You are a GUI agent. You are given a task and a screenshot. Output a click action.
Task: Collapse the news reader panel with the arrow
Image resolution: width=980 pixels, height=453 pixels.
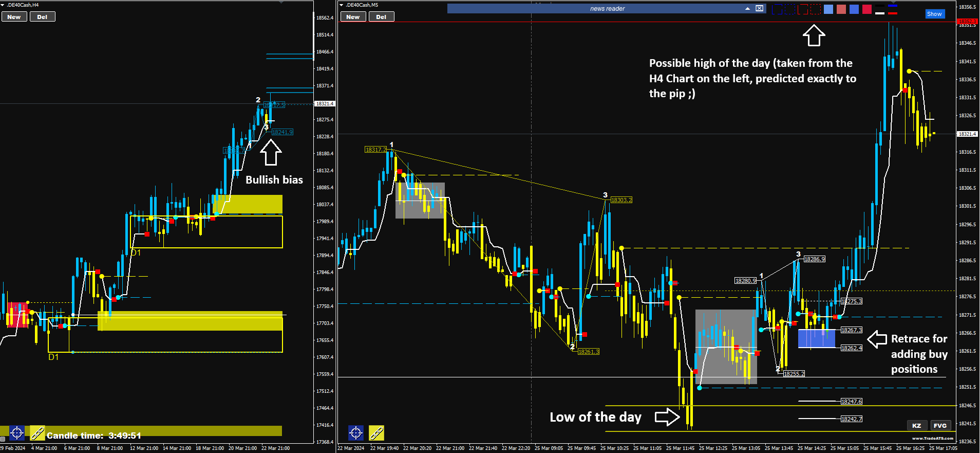click(x=747, y=8)
